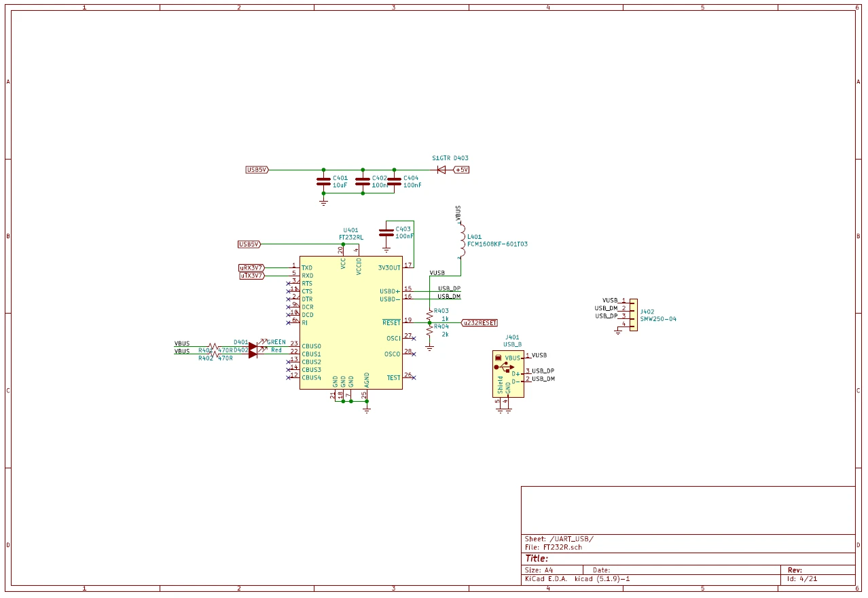Select the uTX3V7 global label
The width and height of the screenshot is (868, 598).
(x=251, y=276)
